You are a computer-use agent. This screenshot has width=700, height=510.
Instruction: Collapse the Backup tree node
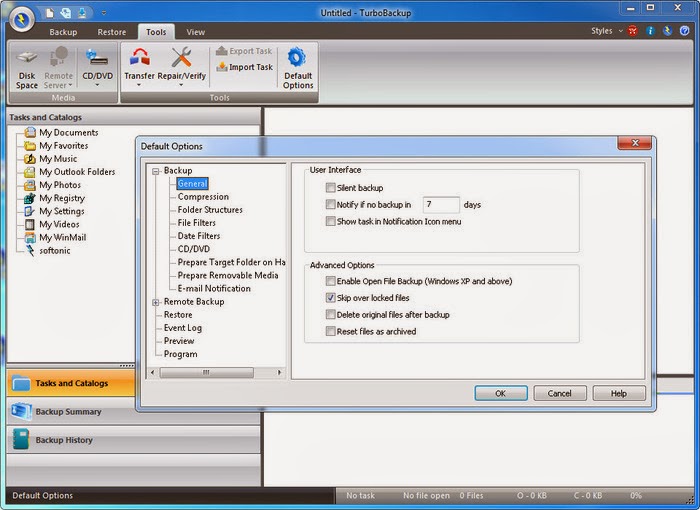point(155,171)
